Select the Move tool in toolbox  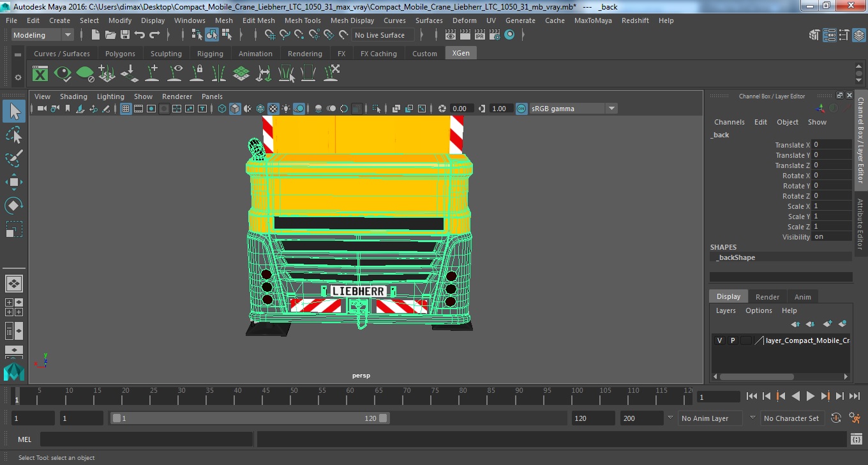coord(14,182)
